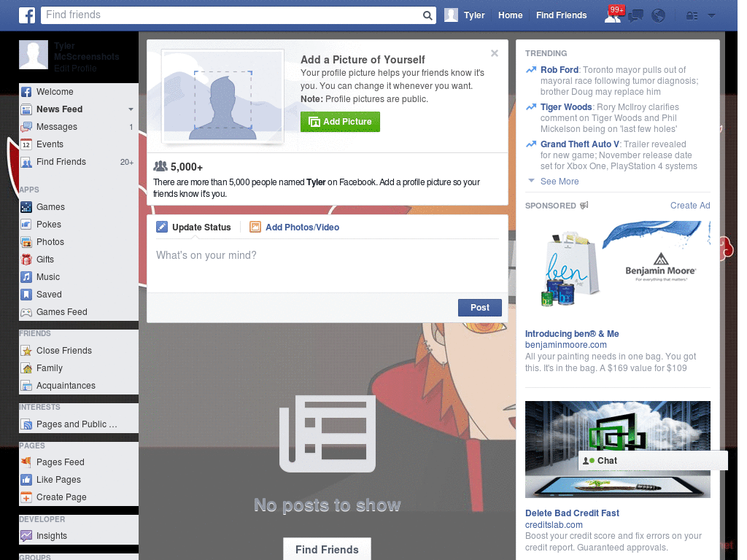Open Introducing ben® & Me ad link

pos(572,334)
